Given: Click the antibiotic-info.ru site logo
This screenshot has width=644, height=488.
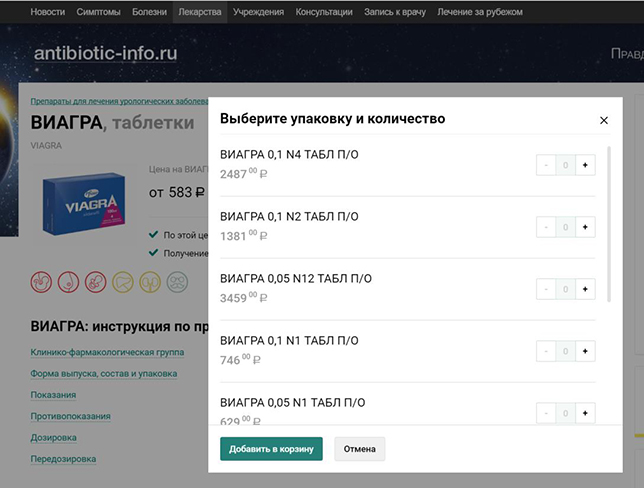Looking at the screenshot, I should [106, 53].
